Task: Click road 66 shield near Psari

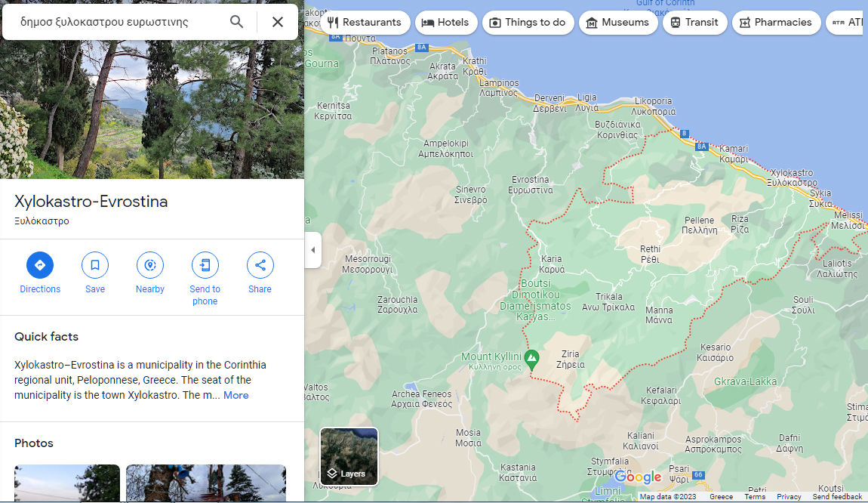Action: click(699, 475)
